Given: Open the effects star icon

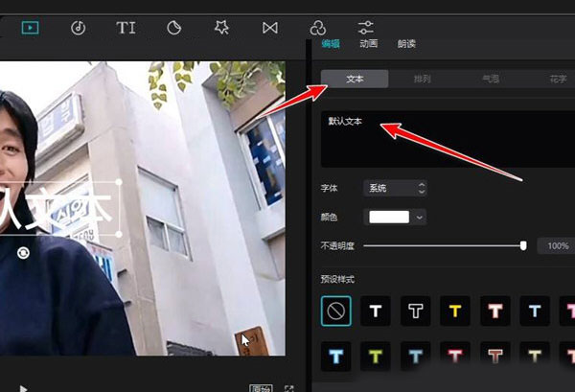Looking at the screenshot, I should 221,28.
